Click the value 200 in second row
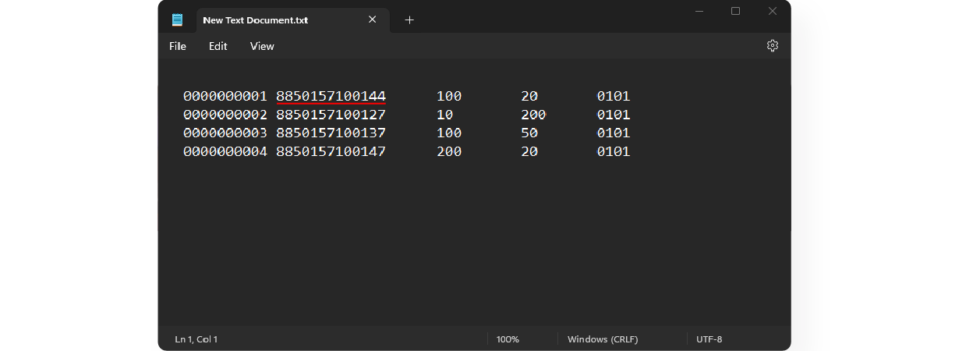The width and height of the screenshot is (980, 351). pyautogui.click(x=533, y=115)
